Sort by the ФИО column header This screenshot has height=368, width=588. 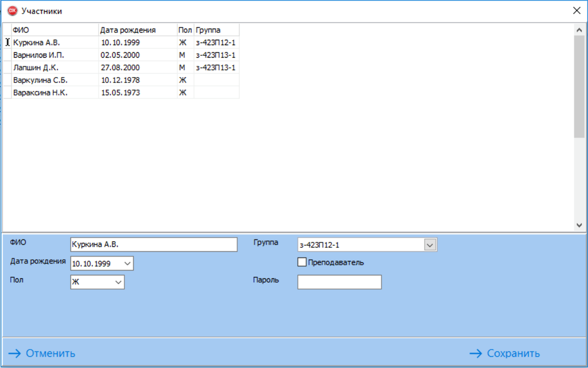(55, 30)
